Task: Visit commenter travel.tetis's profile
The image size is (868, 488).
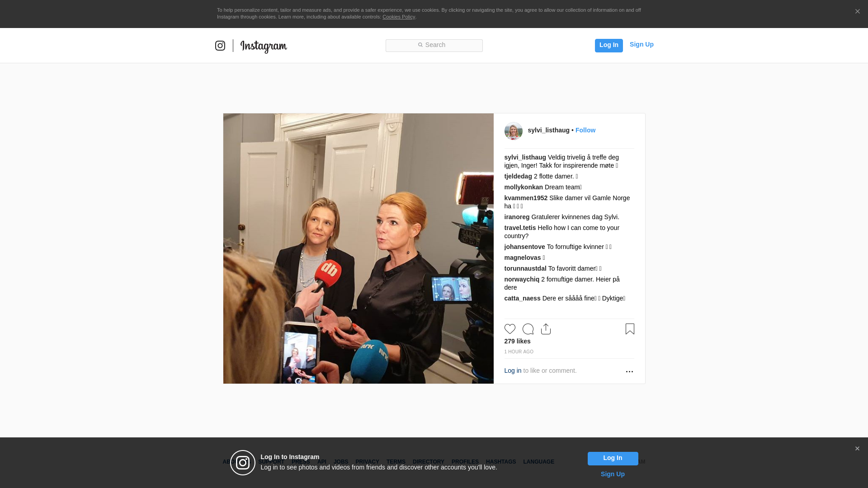Action: (x=520, y=228)
